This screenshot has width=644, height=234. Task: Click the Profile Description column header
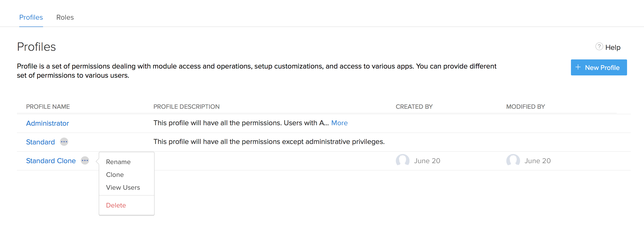(x=186, y=106)
